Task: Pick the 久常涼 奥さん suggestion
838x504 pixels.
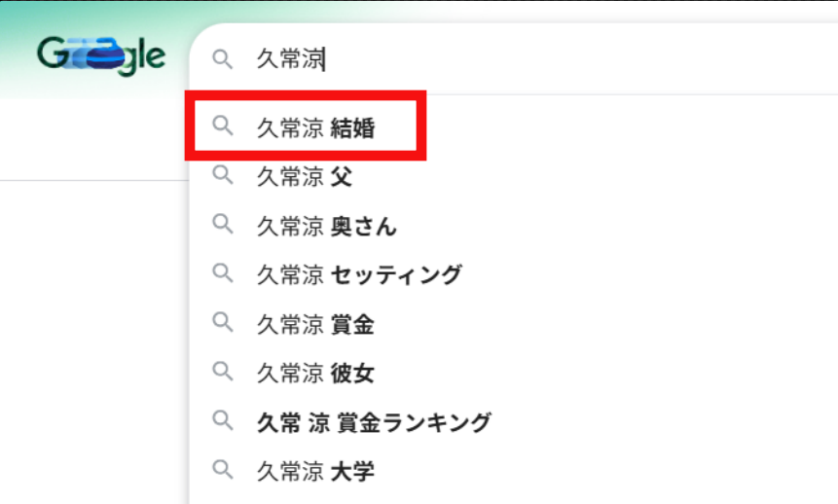Action: pos(327,227)
